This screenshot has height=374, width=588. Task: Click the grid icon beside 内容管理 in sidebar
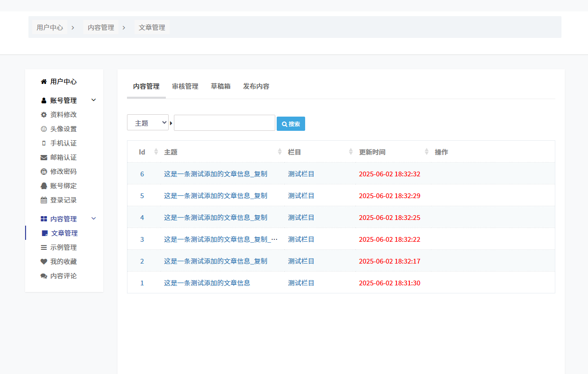(44, 219)
